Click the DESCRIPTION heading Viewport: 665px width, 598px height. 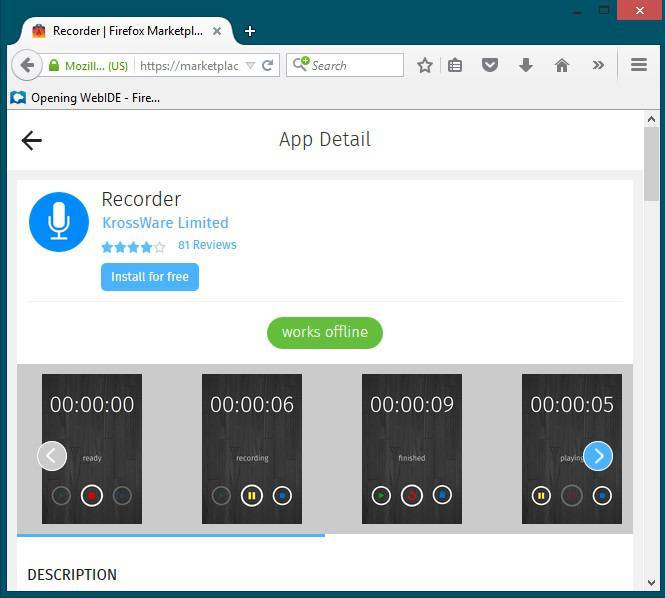[72, 575]
